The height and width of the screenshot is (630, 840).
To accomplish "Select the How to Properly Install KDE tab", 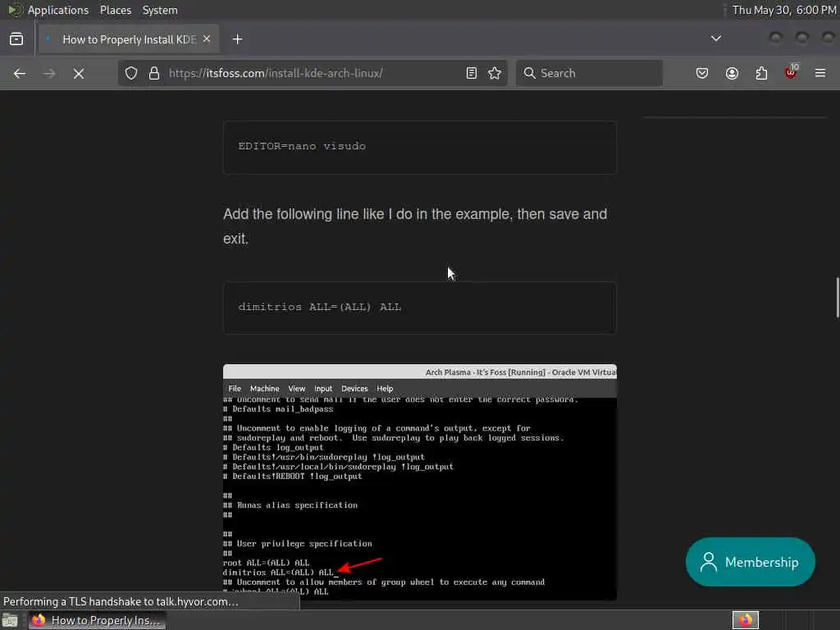I will (129, 39).
